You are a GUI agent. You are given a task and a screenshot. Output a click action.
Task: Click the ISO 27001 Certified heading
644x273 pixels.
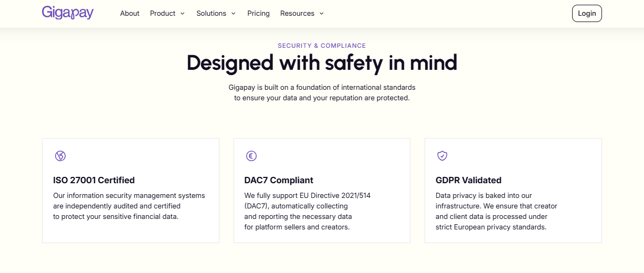click(x=94, y=180)
